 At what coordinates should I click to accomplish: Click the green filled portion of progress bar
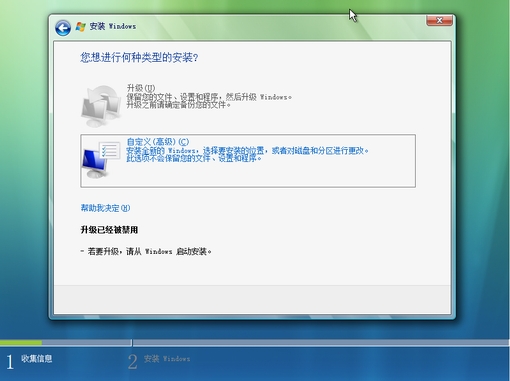21,342
